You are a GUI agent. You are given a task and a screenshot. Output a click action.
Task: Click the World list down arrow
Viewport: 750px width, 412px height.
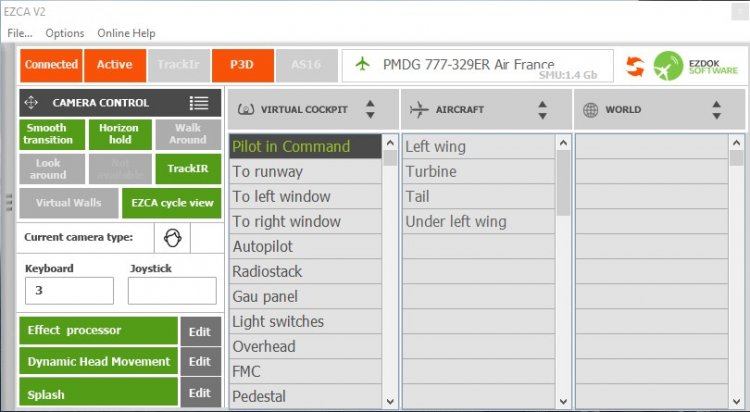736,401
